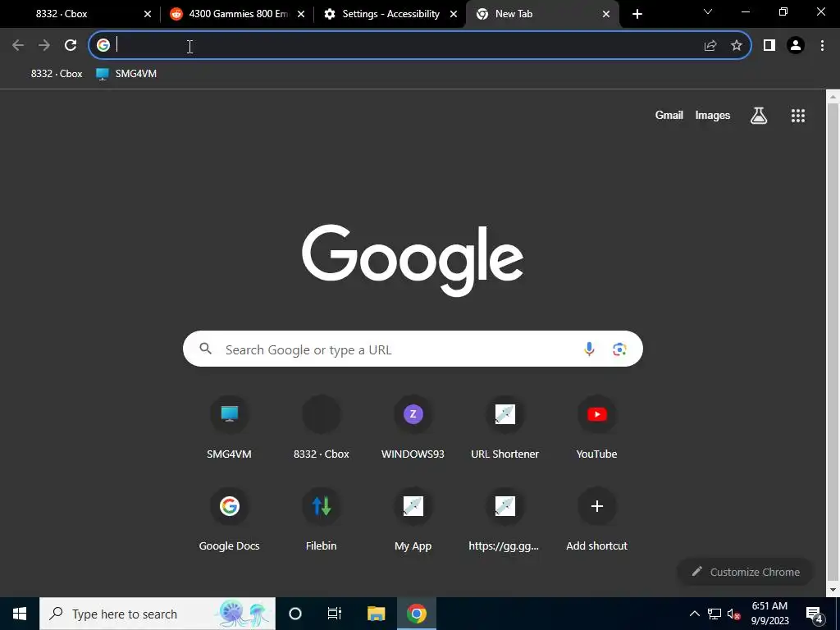Open the profile avatar menu
The image size is (840, 630).
pyautogui.click(x=796, y=46)
